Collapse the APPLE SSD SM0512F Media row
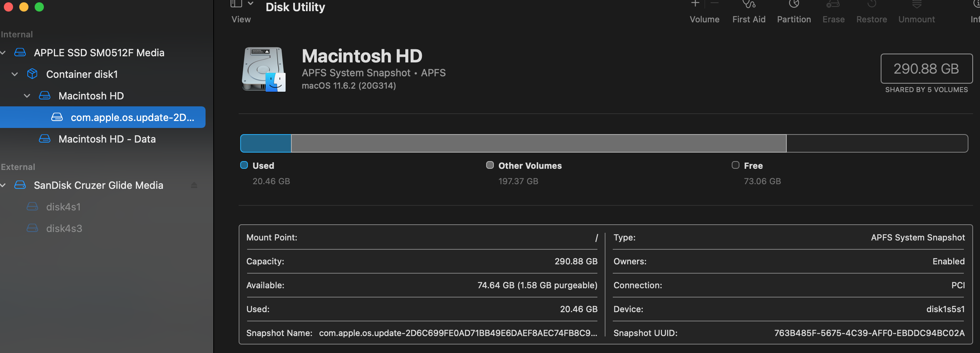Image resolution: width=980 pixels, height=353 pixels. [3, 53]
